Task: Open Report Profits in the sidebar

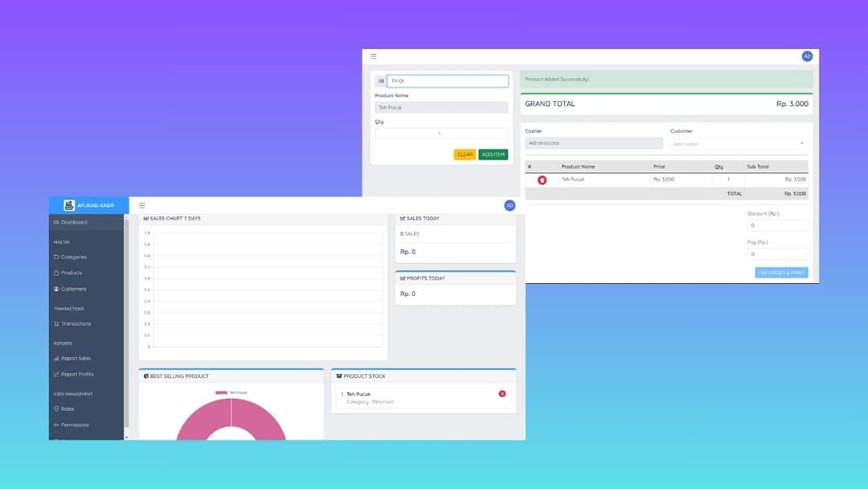Action: 86,374
